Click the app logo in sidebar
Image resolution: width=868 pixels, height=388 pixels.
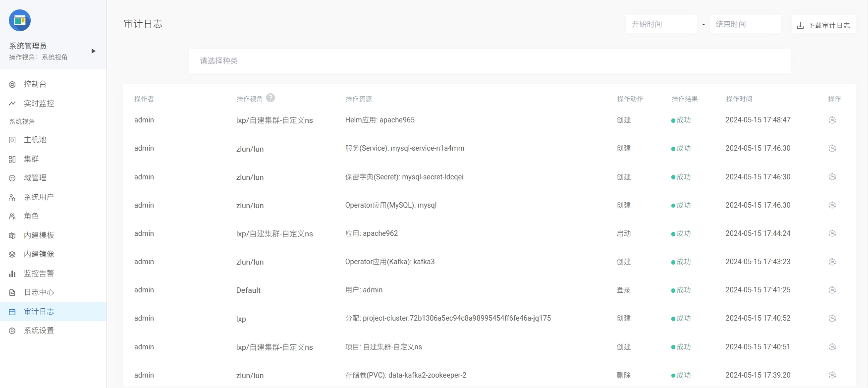coord(20,20)
